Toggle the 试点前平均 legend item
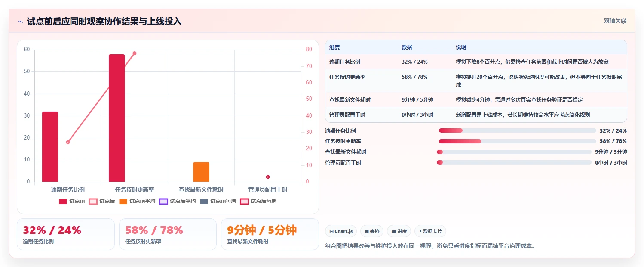The width and height of the screenshot is (644, 267). [x=137, y=201]
